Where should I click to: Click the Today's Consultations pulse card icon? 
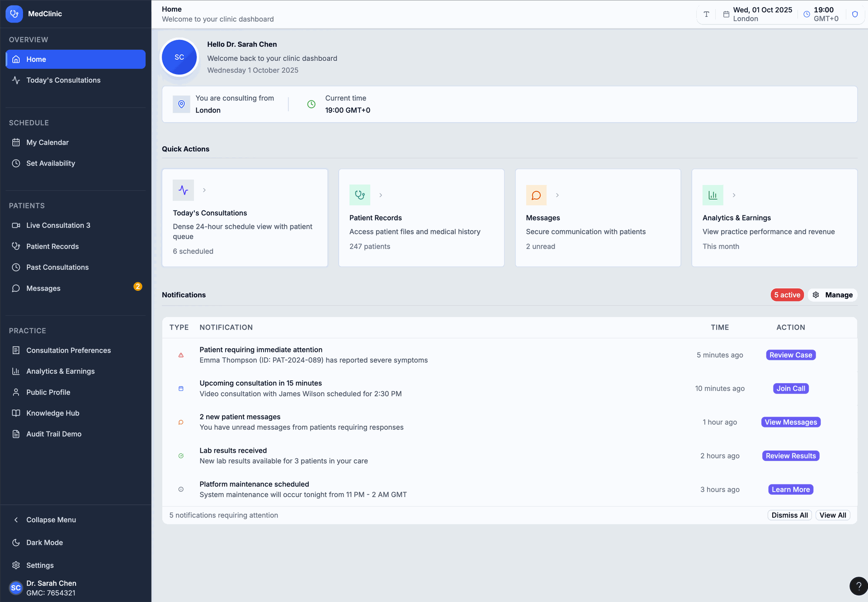tap(183, 190)
